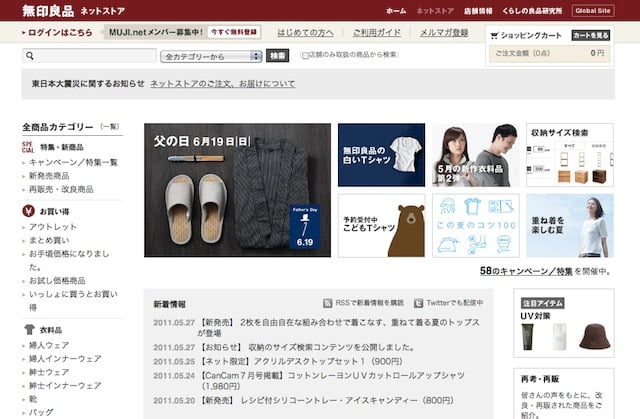Open the 重ね着を楽しむ夏 banner

coord(570,226)
